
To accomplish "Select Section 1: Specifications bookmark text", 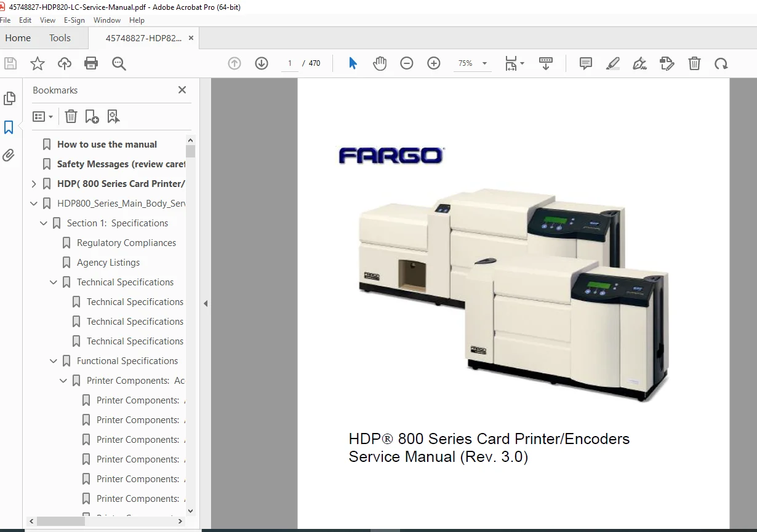I will 118,223.
